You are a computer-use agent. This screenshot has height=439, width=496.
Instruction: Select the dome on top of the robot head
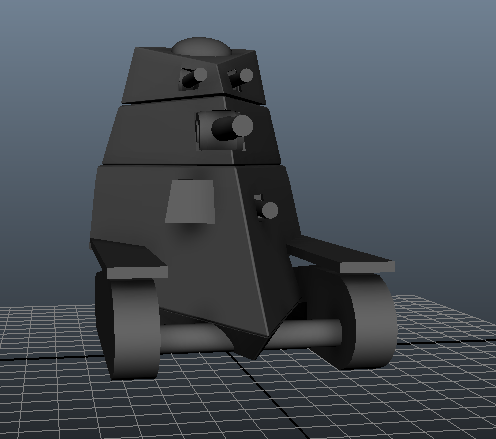click(201, 47)
